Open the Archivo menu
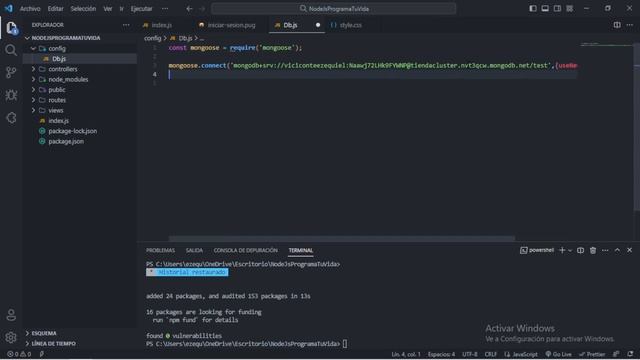Image resolution: width=640 pixels, height=360 pixels. (30, 9)
